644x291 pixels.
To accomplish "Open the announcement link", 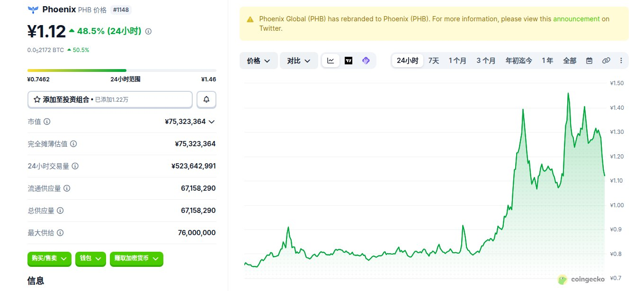I will 576,19.
